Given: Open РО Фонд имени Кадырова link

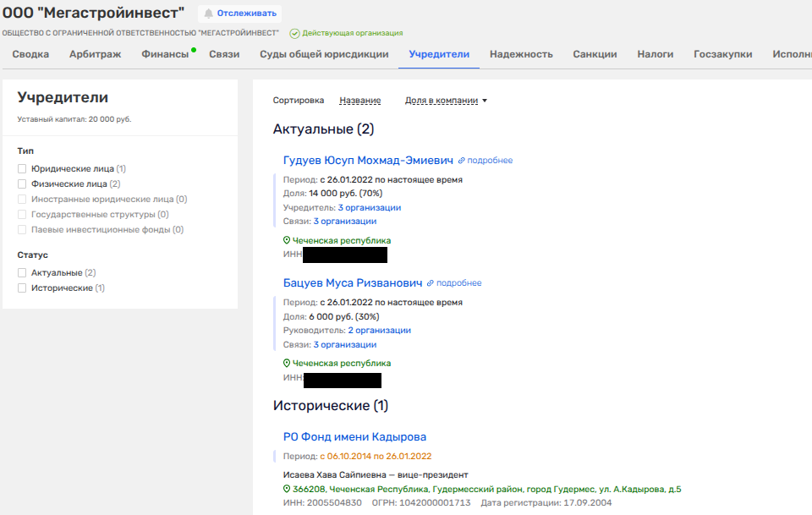Looking at the screenshot, I should point(354,437).
